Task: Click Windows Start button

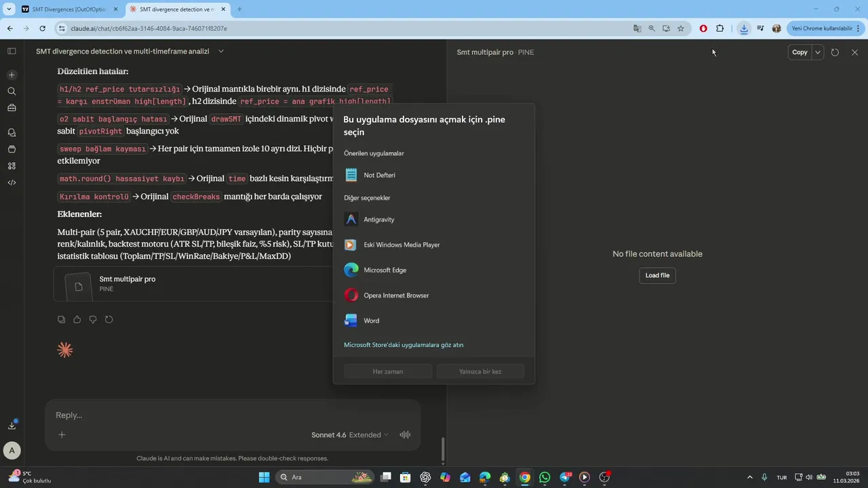Action: coord(264,477)
